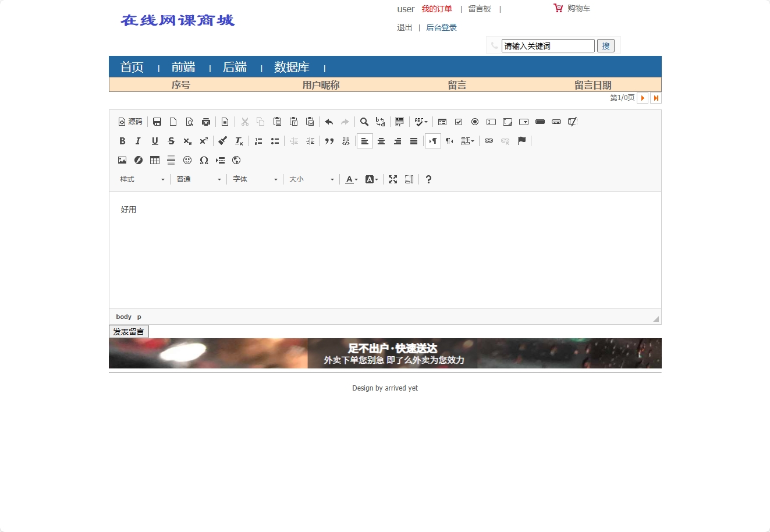Maximize the editor to full screen
The width and height of the screenshot is (770, 532).
(x=393, y=179)
